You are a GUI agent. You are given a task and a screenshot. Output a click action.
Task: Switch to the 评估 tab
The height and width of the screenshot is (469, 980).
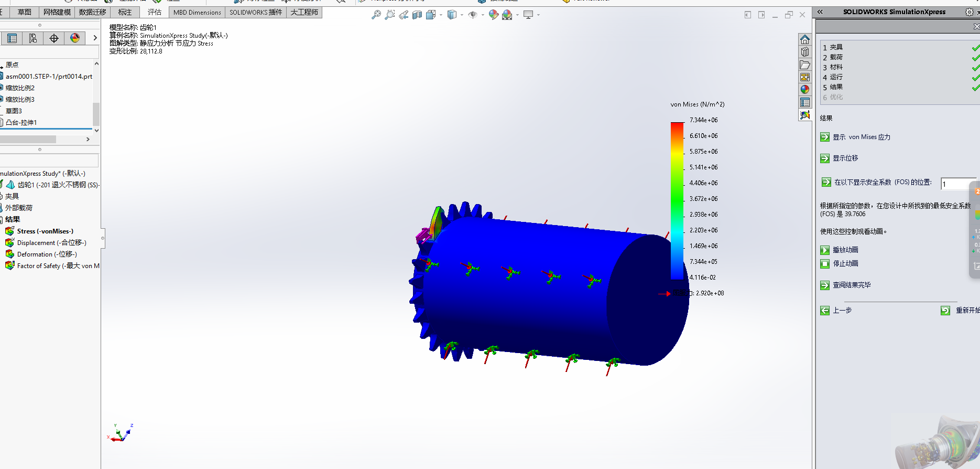(155, 12)
